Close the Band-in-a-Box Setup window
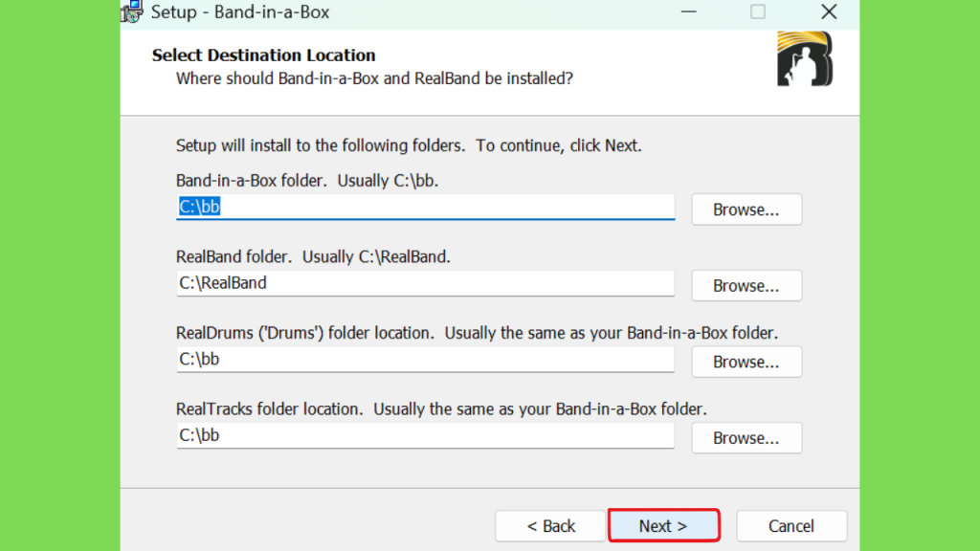Viewport: 980px width, 551px height. pyautogui.click(x=829, y=11)
